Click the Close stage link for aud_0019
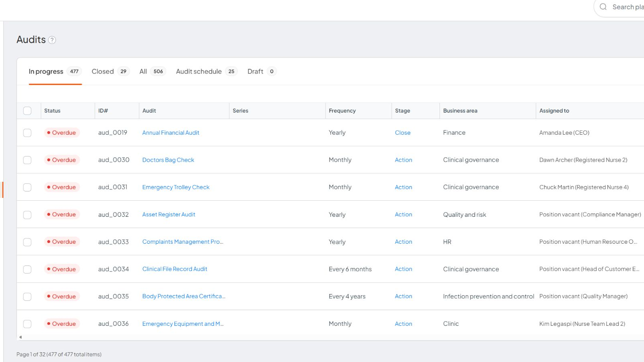The height and width of the screenshot is (362, 644). tap(402, 133)
